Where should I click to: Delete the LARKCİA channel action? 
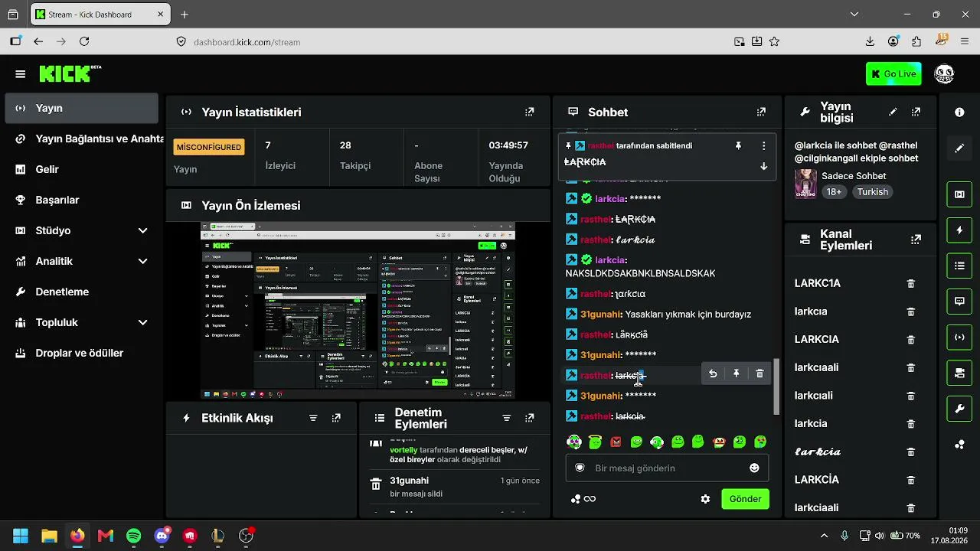pyautogui.click(x=911, y=480)
